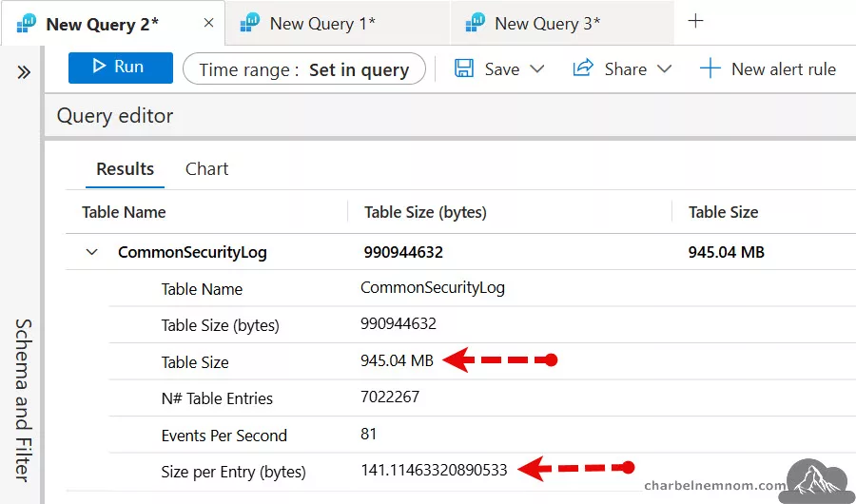Click the detail Table Size label

tap(195, 362)
